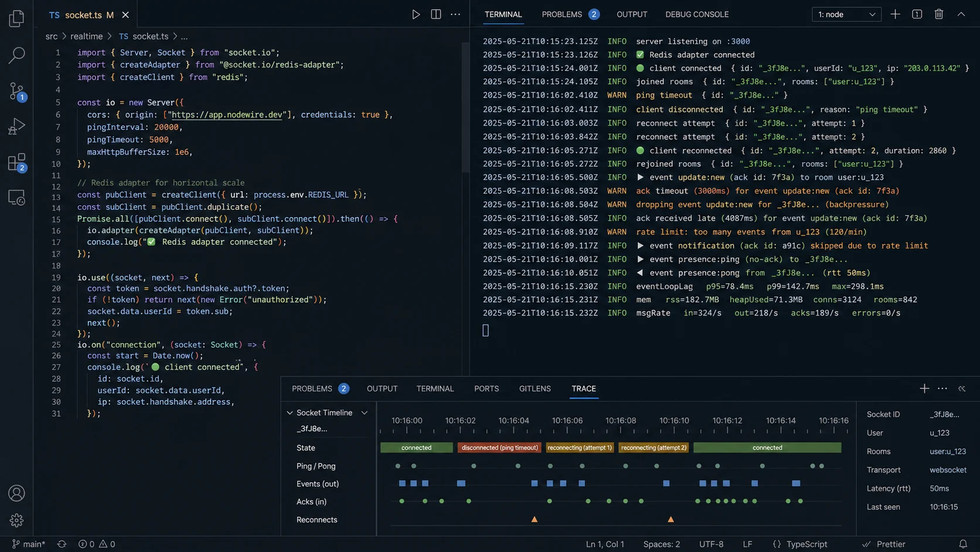Change encoding via 'UTF-8' status item

(x=711, y=544)
